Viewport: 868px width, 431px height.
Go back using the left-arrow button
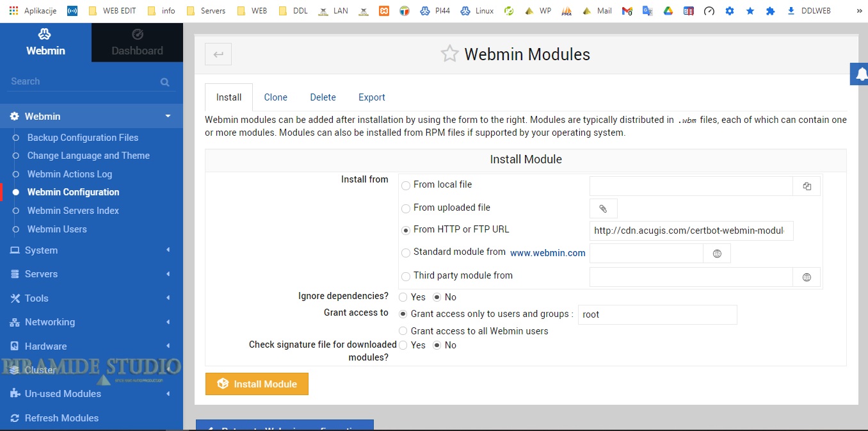(218, 54)
